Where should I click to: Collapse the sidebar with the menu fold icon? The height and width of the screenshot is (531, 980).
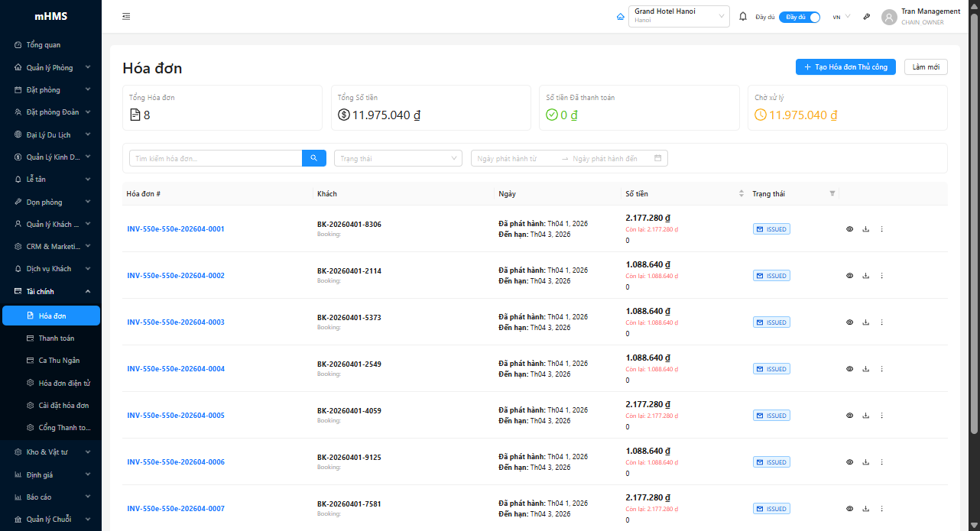(x=126, y=17)
